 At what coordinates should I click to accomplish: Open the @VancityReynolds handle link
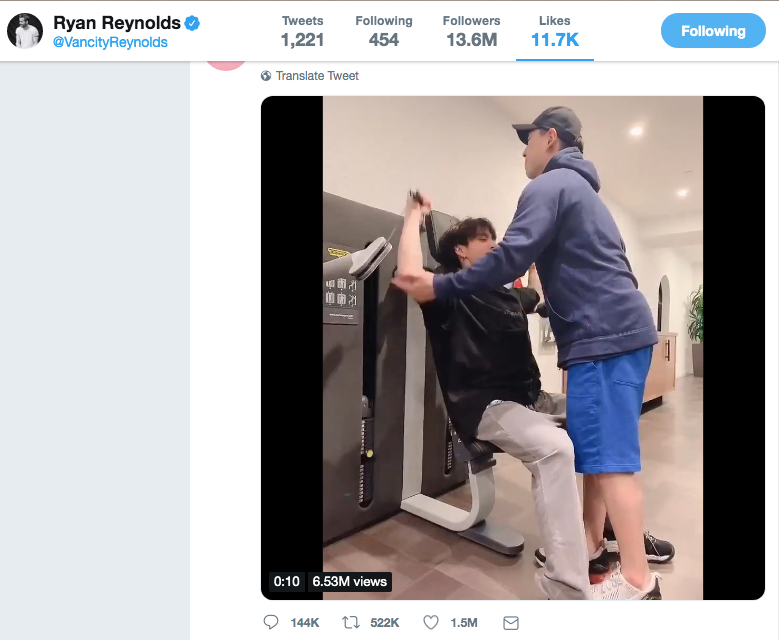pyautogui.click(x=110, y=43)
